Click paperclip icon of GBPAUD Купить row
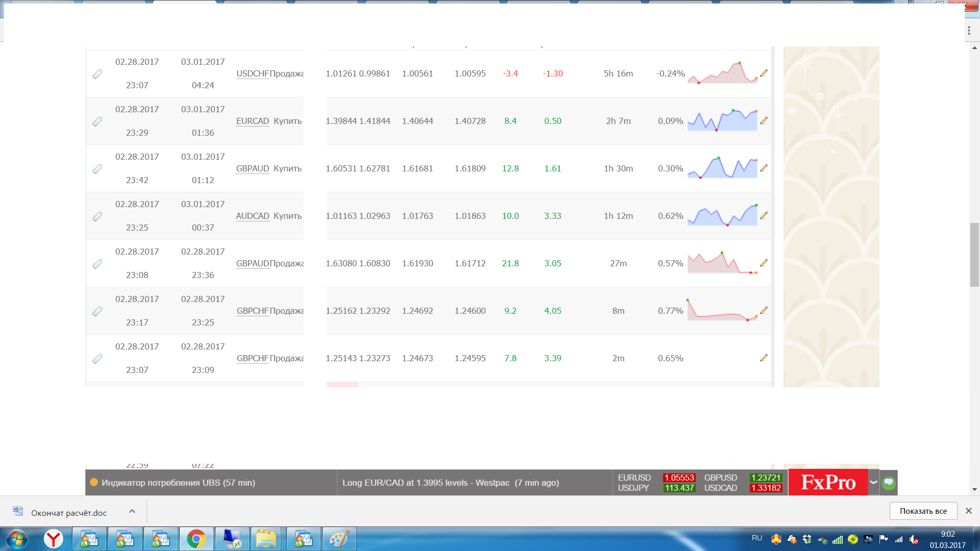Image resolution: width=980 pixels, height=551 pixels. [x=97, y=169]
